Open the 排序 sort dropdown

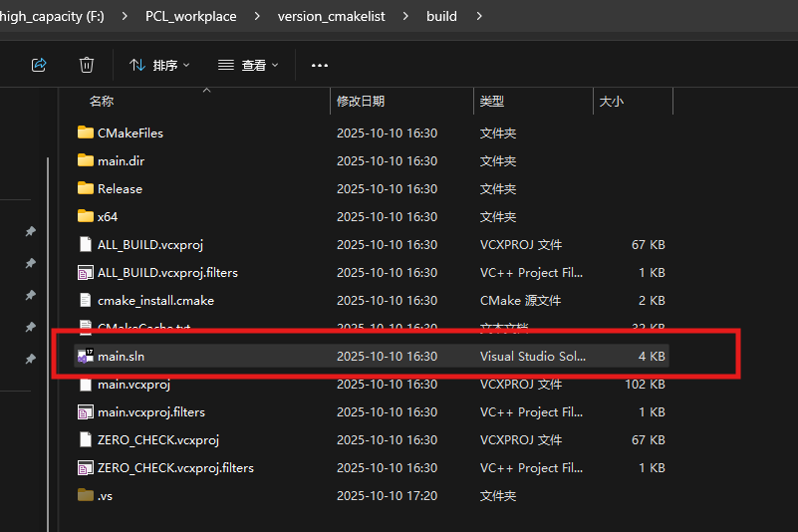click(x=159, y=65)
